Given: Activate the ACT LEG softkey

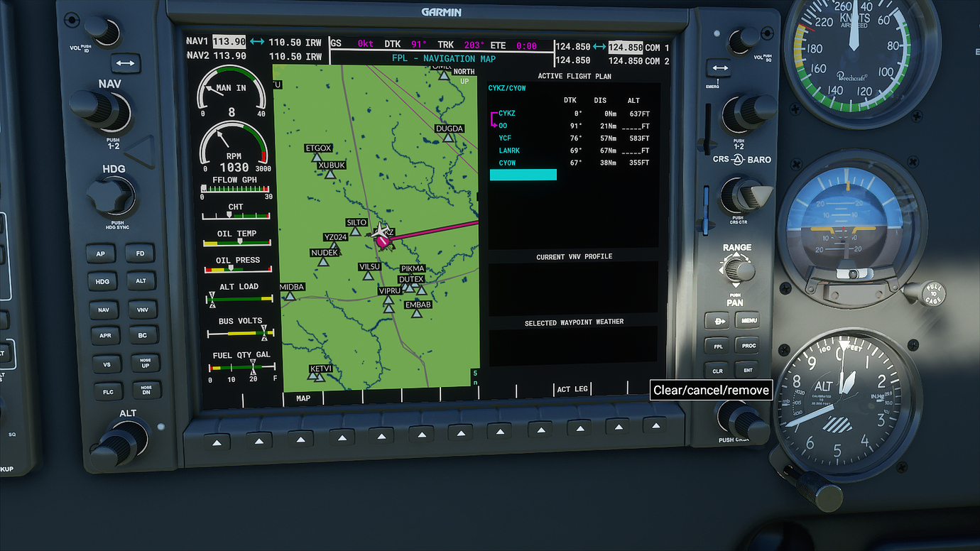Looking at the screenshot, I should [x=572, y=389].
